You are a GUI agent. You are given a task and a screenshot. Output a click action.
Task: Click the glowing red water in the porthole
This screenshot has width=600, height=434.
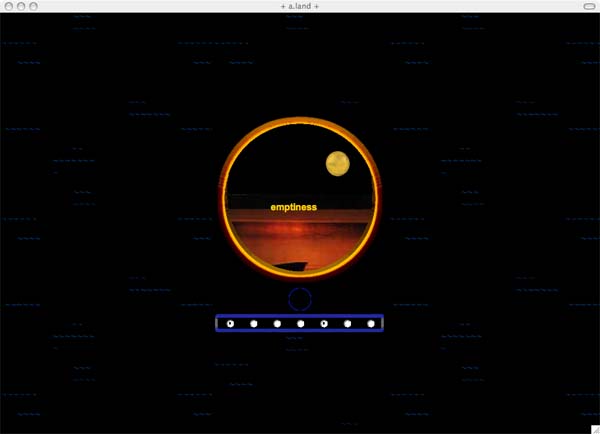point(298,243)
